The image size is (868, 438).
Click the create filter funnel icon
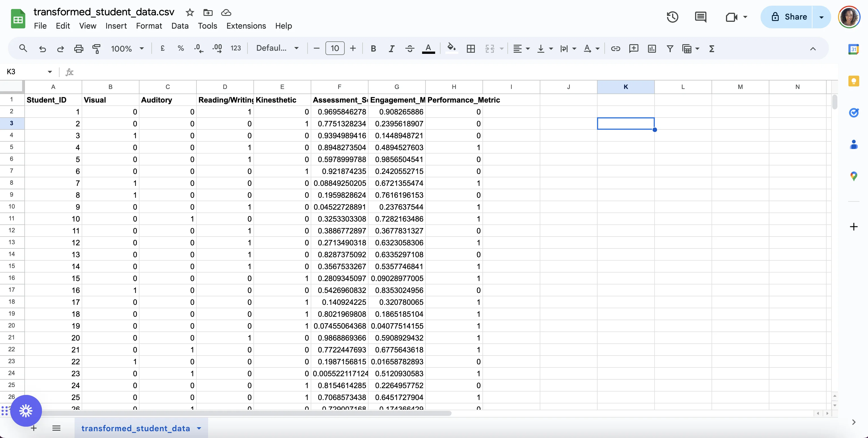(670, 48)
